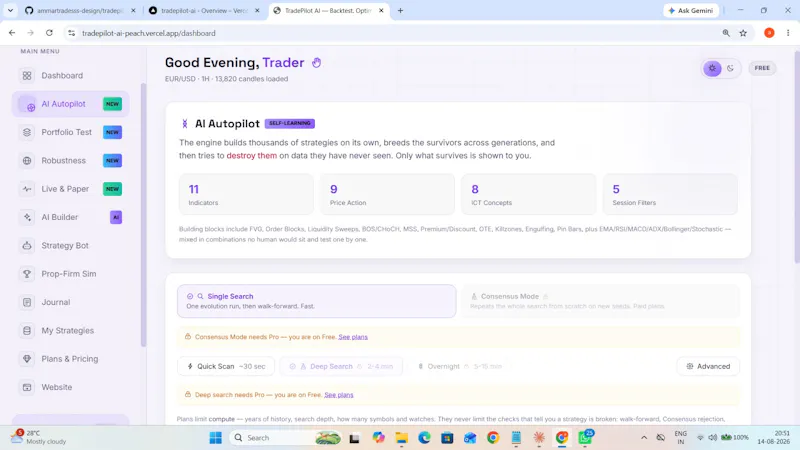Bookmark this page with the star

[743, 33]
